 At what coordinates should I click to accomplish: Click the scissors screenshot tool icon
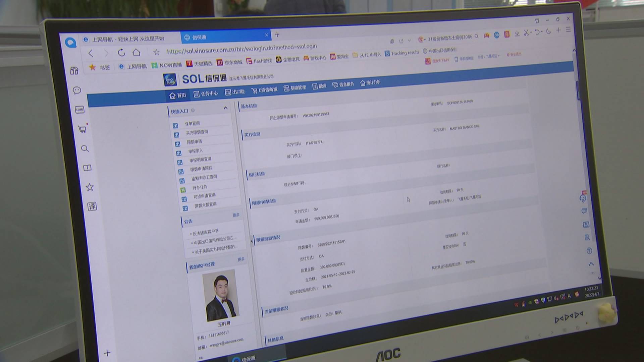[526, 33]
